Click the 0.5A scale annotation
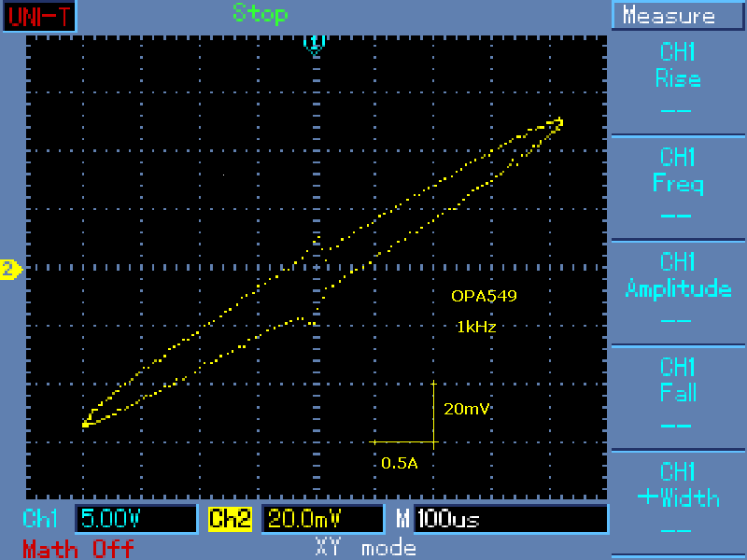This screenshot has height=560, width=747. (x=400, y=463)
